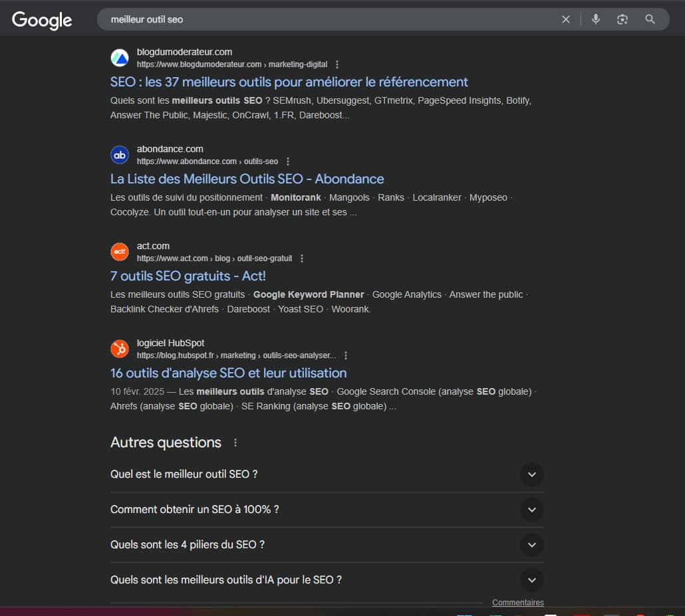Click the HubSpot favicon

point(120,349)
